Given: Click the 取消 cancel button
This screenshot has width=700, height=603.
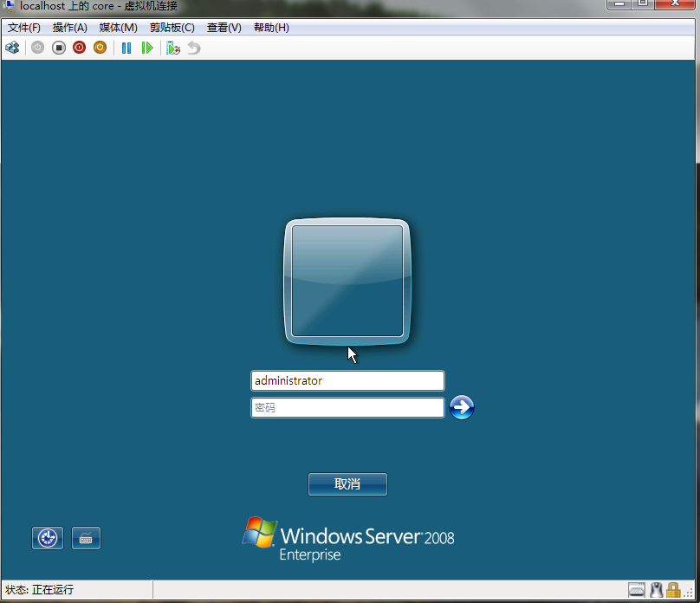Looking at the screenshot, I should [x=347, y=484].
